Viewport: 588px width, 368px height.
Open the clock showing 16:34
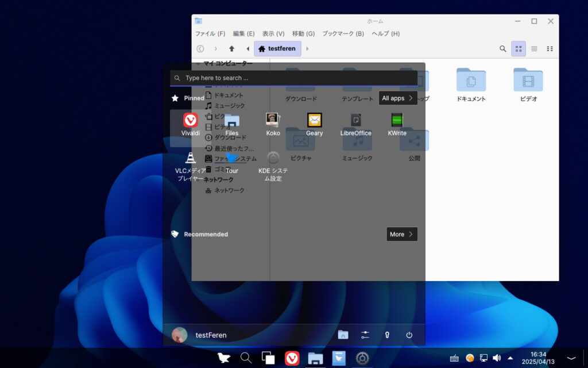coord(538,358)
